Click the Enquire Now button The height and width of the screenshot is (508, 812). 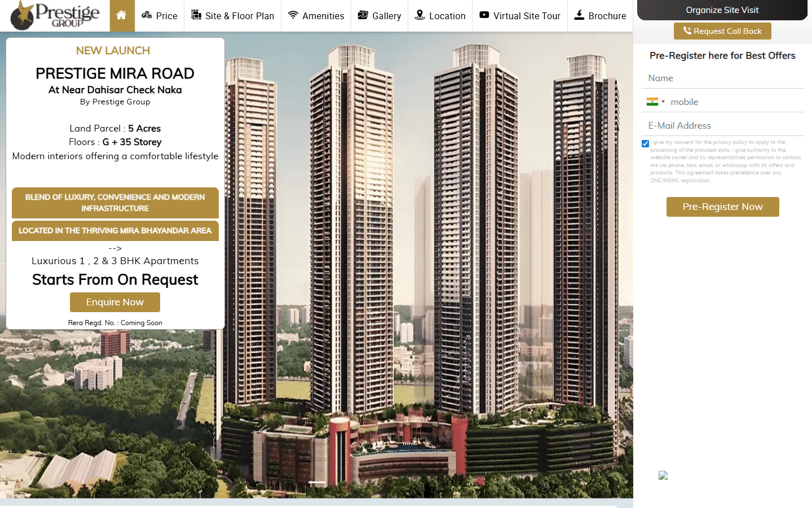pos(115,302)
